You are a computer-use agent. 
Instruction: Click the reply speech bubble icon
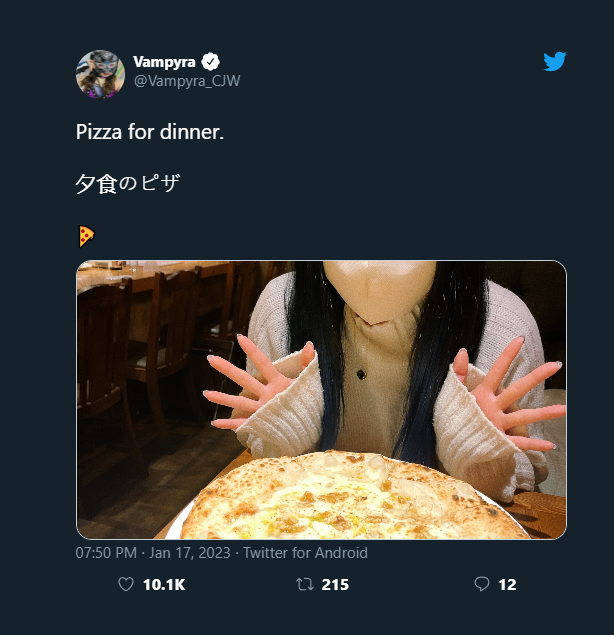click(x=481, y=585)
